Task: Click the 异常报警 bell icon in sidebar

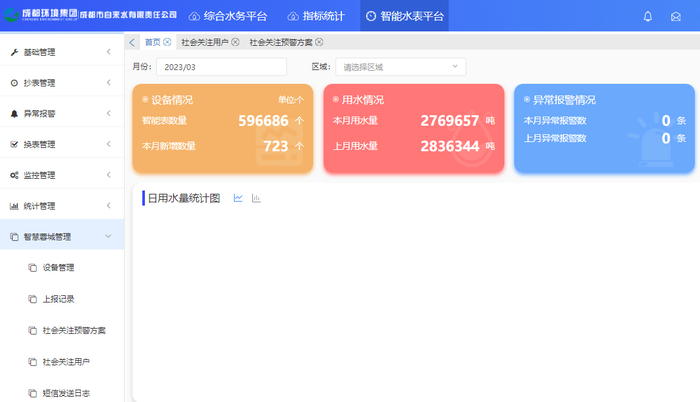Action: [x=14, y=114]
